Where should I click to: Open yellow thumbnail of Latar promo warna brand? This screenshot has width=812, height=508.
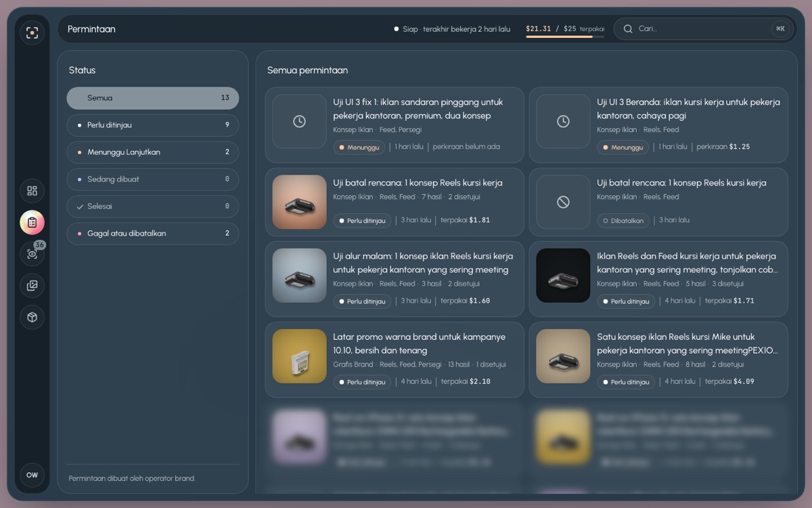(x=299, y=356)
